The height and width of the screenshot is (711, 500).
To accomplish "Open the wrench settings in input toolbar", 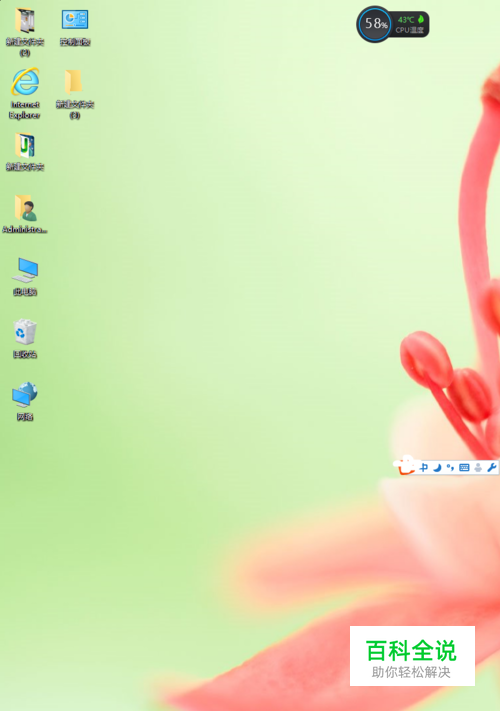I will tap(491, 468).
